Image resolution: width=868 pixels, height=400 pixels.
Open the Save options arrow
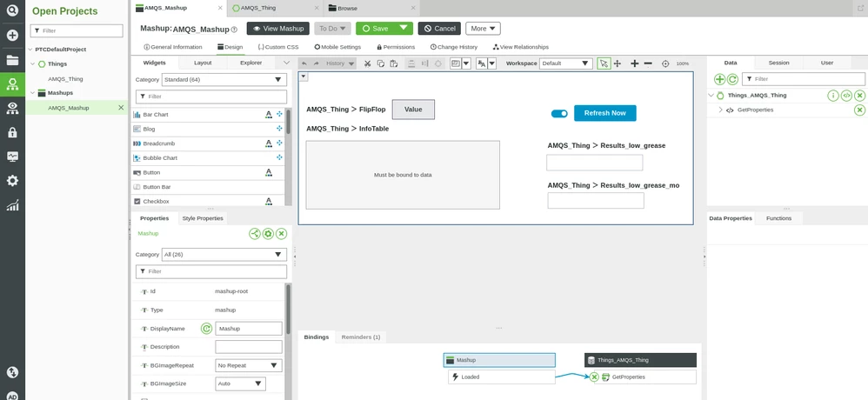point(404,28)
